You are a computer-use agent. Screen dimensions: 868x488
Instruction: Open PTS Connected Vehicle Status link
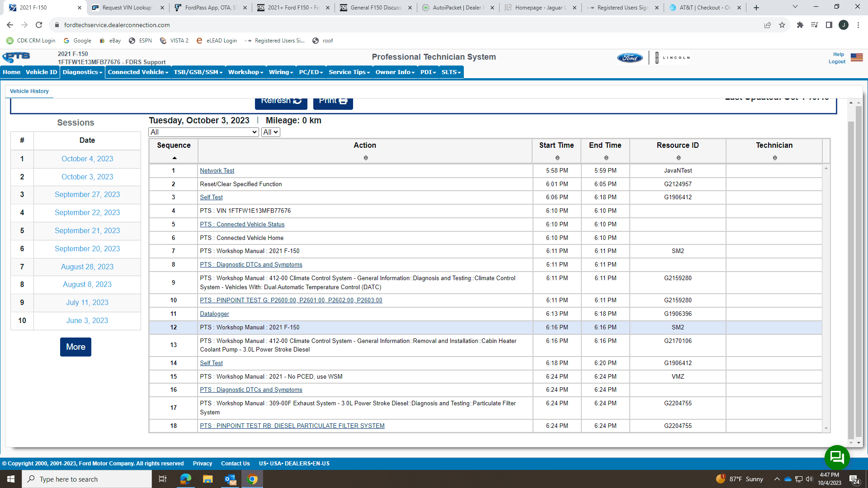[242, 225]
